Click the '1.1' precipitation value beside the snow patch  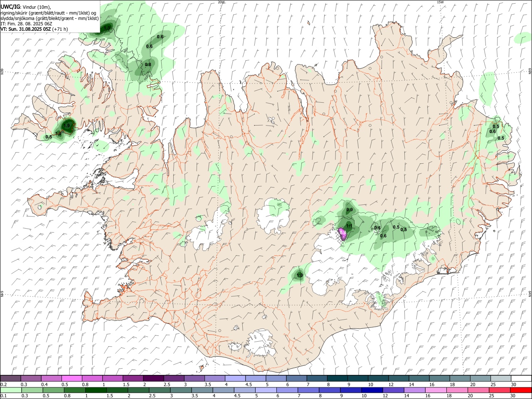350,226
